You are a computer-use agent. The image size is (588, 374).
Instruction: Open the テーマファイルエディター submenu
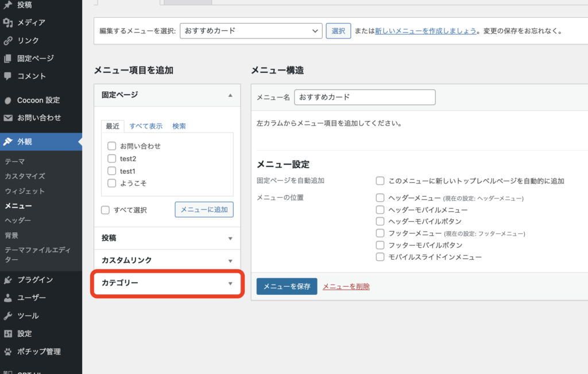coord(37,255)
